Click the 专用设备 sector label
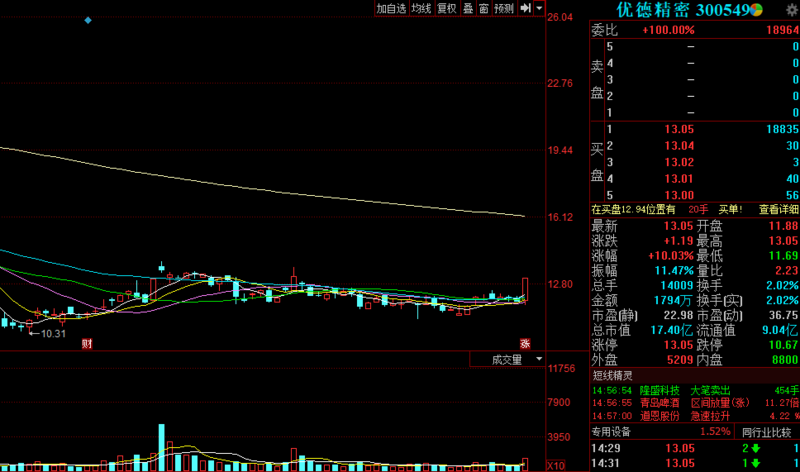Image resolution: width=800 pixels, height=472 pixels. (x=611, y=432)
